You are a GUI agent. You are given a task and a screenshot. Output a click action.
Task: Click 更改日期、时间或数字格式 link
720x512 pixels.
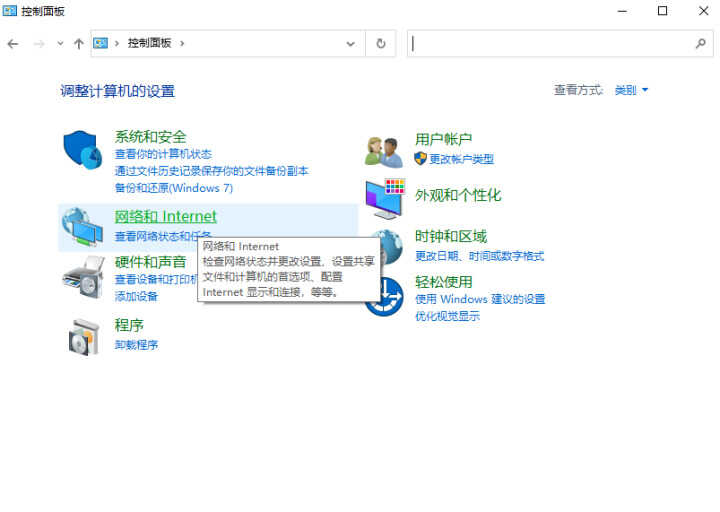479,256
